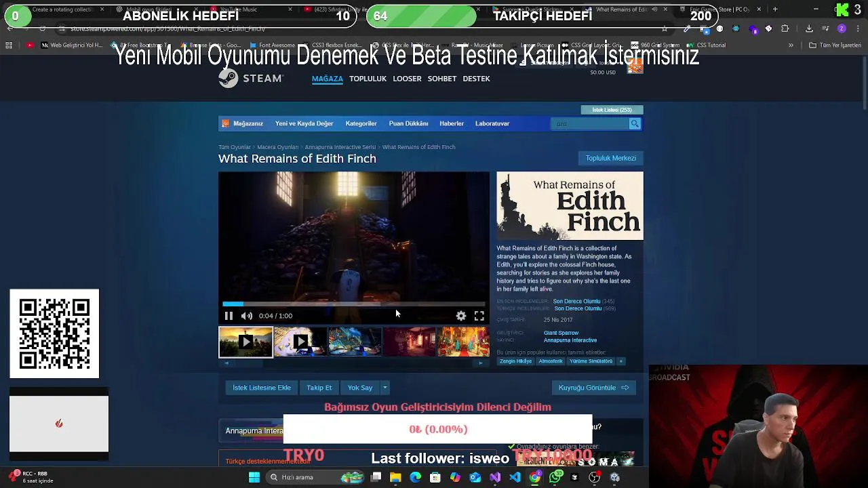Image resolution: width=868 pixels, height=488 pixels.
Task: Open Topluluk Merkezi
Action: point(611,158)
